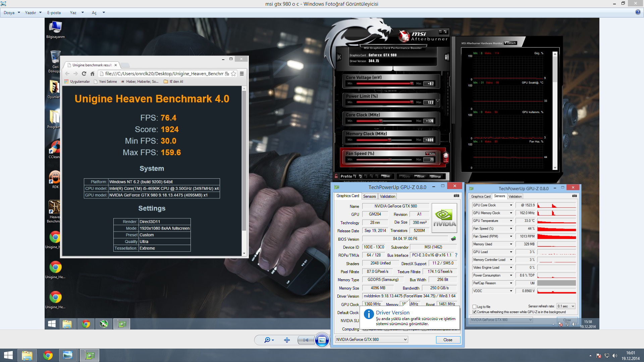
Task: Click Uygulamalar apps bookmark shortcut
Action: click(77, 81)
